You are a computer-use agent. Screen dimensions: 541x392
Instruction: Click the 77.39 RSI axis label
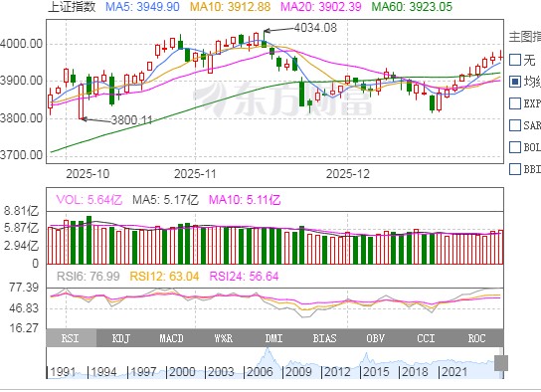pos(24,288)
